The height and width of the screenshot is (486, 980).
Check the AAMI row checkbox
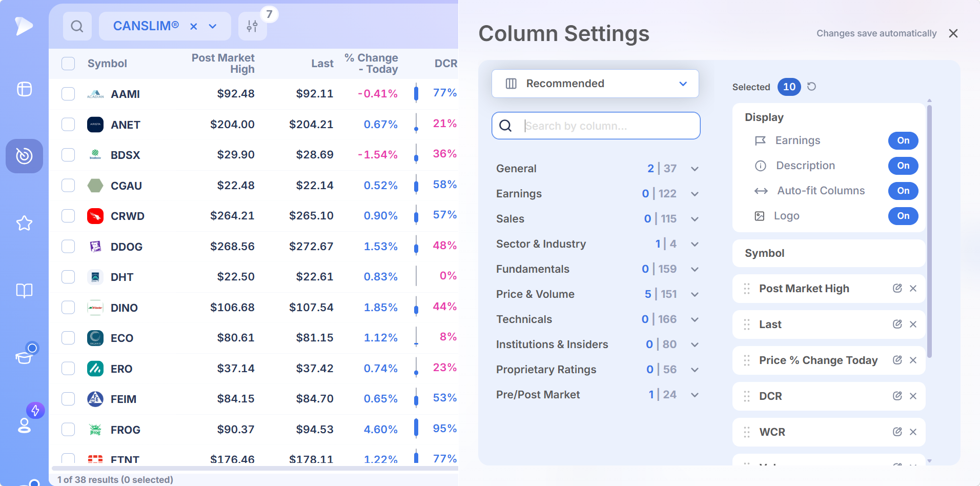[68, 94]
